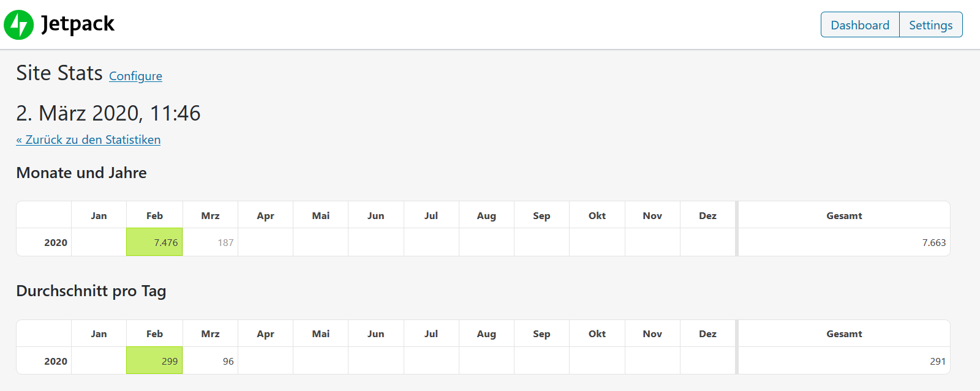Click the Mrz header in Monate und Jahre

point(210,215)
